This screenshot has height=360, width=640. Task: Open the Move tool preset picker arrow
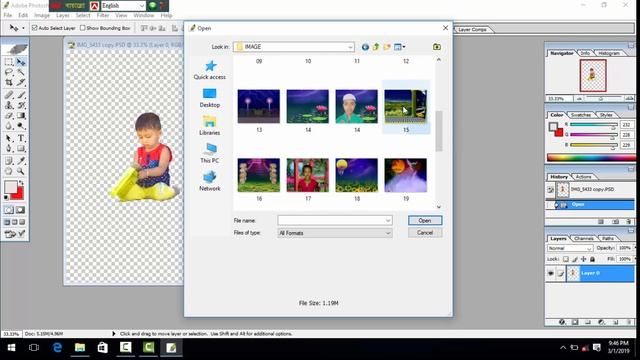tap(23, 28)
